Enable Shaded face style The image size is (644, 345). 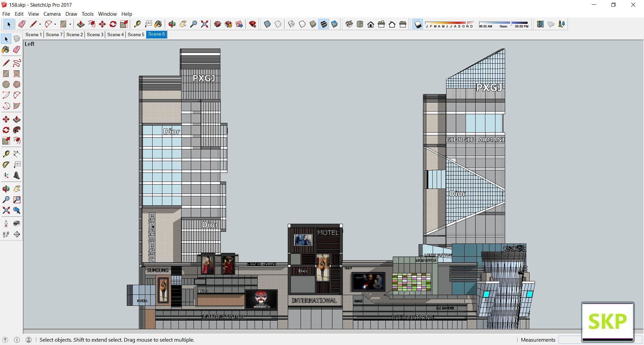(x=313, y=24)
